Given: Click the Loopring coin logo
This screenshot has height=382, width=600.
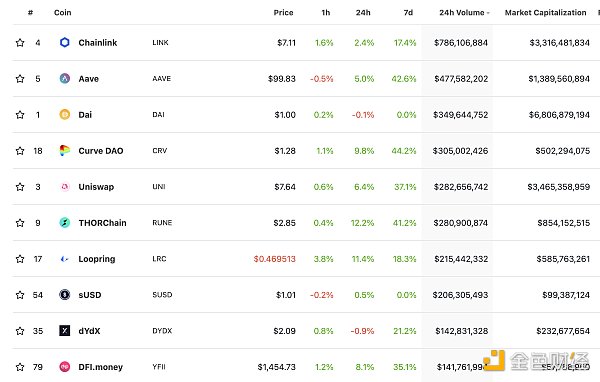Looking at the screenshot, I should [65, 259].
